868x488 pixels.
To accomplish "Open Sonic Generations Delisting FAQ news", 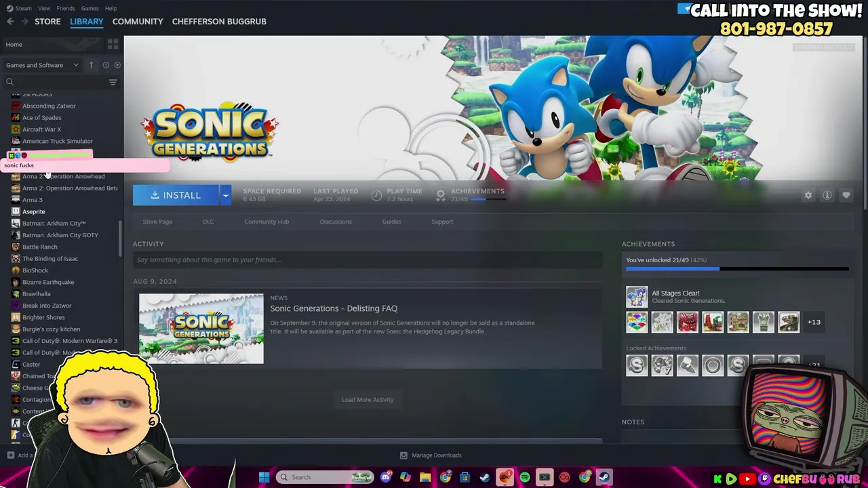I will pos(334,308).
